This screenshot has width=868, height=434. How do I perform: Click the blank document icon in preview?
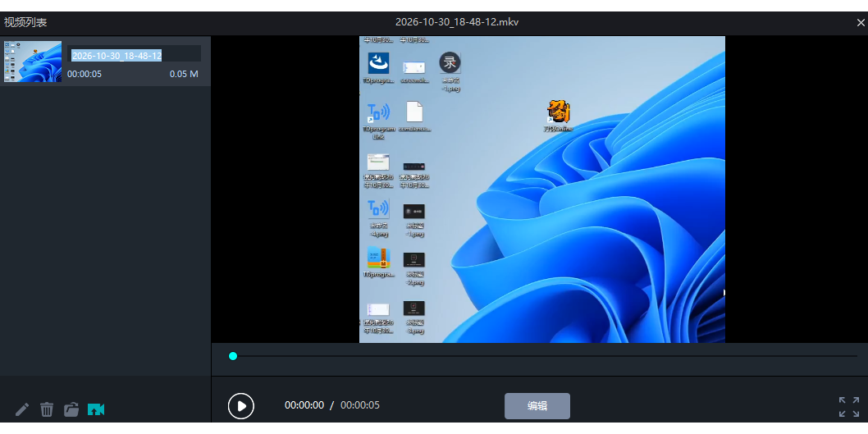pyautogui.click(x=414, y=112)
